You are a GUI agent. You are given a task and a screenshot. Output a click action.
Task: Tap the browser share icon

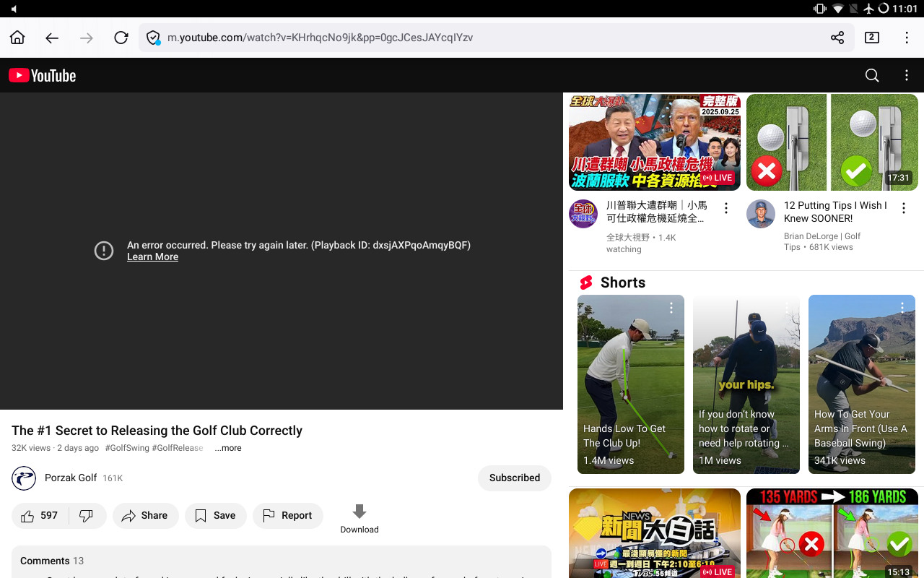click(x=837, y=38)
